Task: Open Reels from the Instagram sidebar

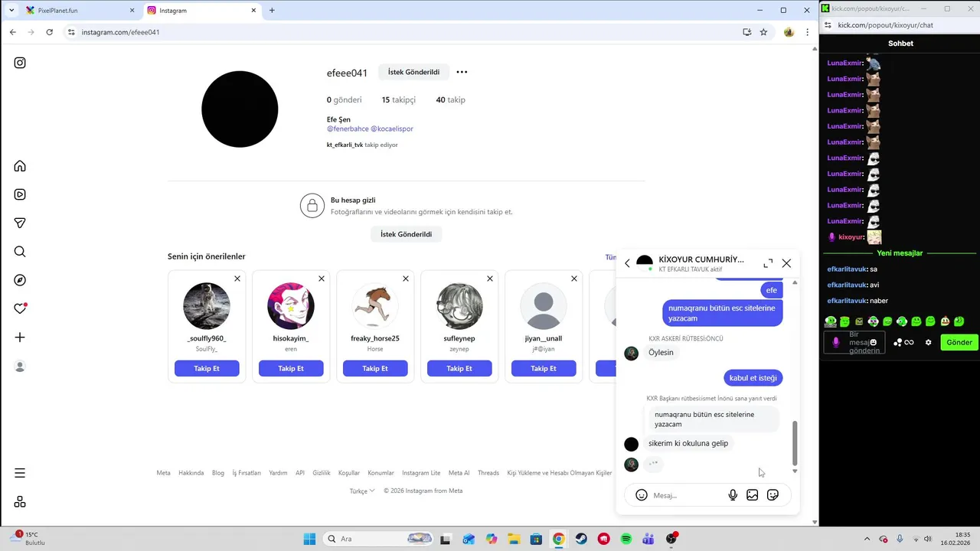Action: 20,194
